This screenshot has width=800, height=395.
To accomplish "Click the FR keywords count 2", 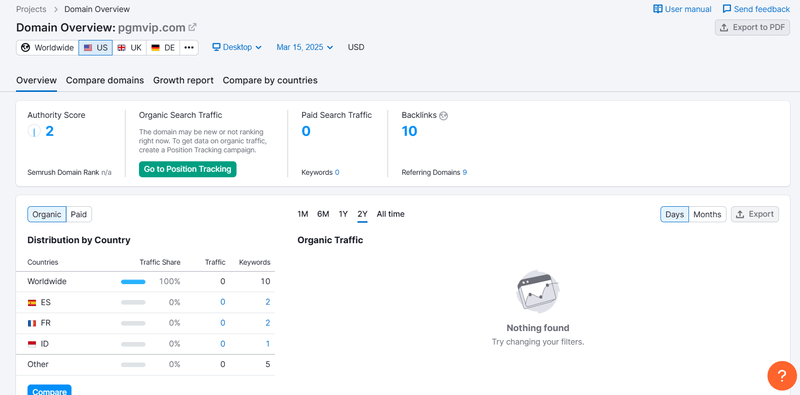I will tap(268, 323).
